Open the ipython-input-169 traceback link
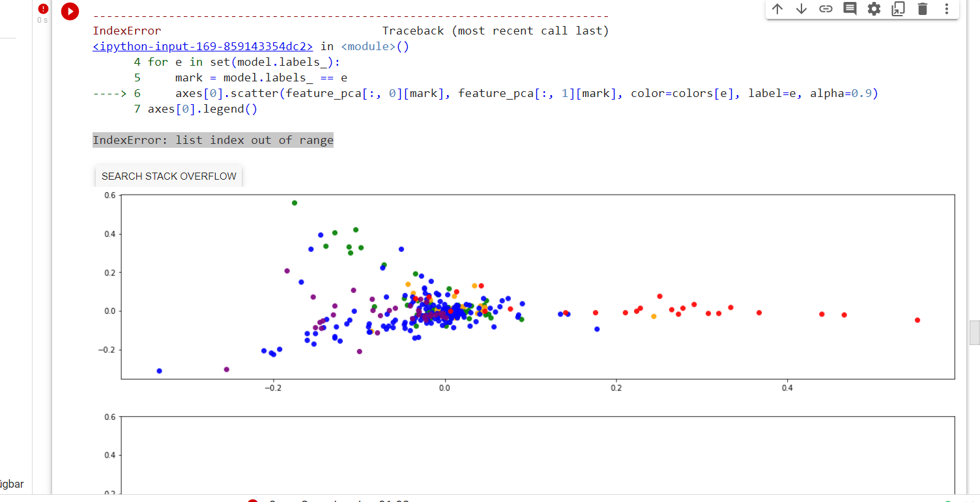The width and height of the screenshot is (980, 502). point(202,46)
